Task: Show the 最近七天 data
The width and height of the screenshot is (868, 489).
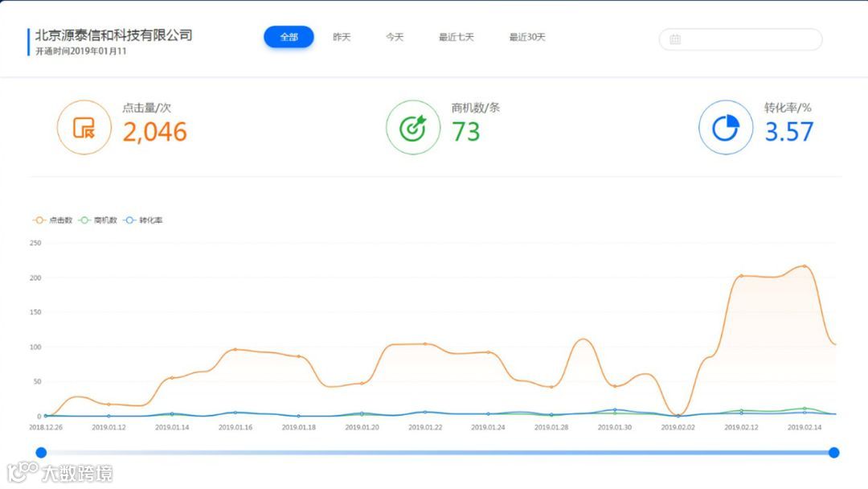Action: [457, 37]
